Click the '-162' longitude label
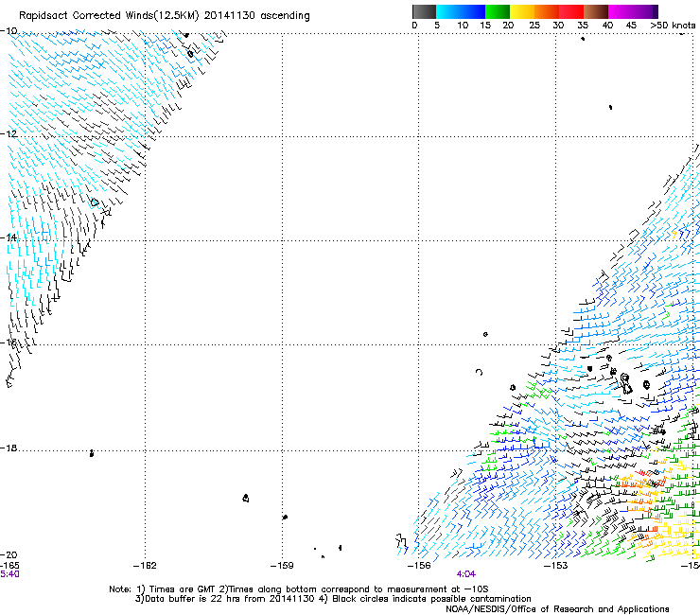 coord(145,566)
